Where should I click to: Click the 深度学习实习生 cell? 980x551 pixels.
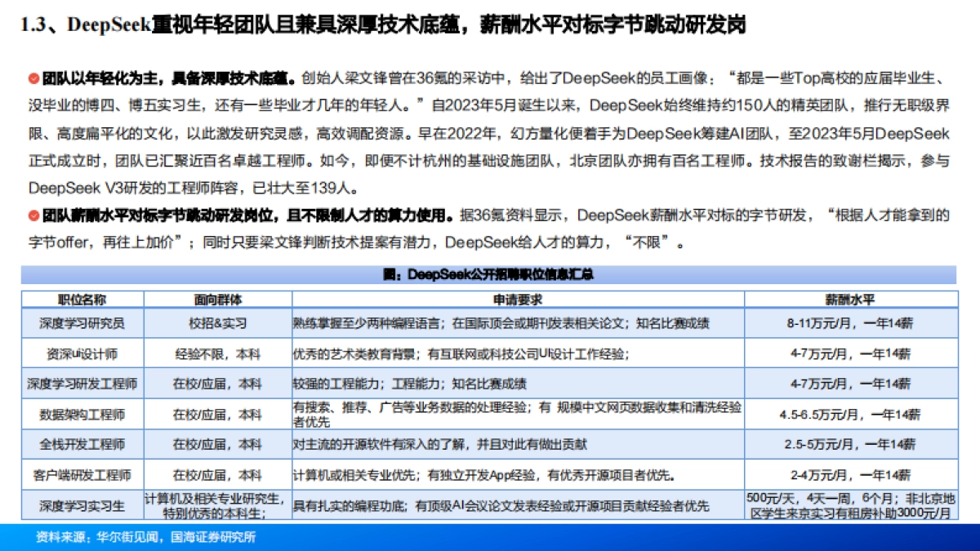point(84,506)
